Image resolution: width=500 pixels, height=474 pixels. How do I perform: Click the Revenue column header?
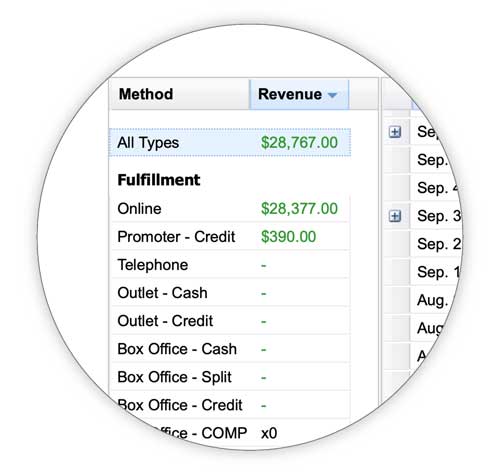tap(299, 94)
